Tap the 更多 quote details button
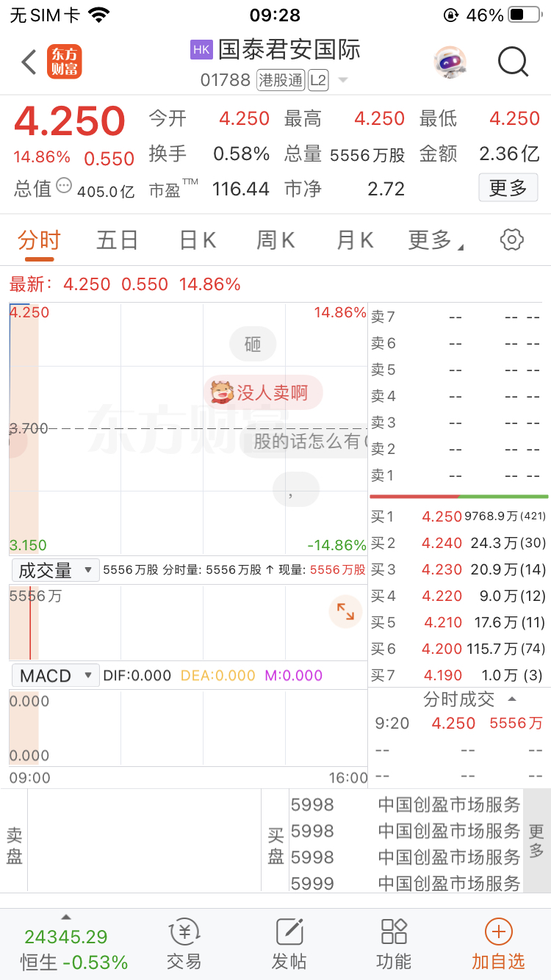551x980 pixels. (x=508, y=188)
